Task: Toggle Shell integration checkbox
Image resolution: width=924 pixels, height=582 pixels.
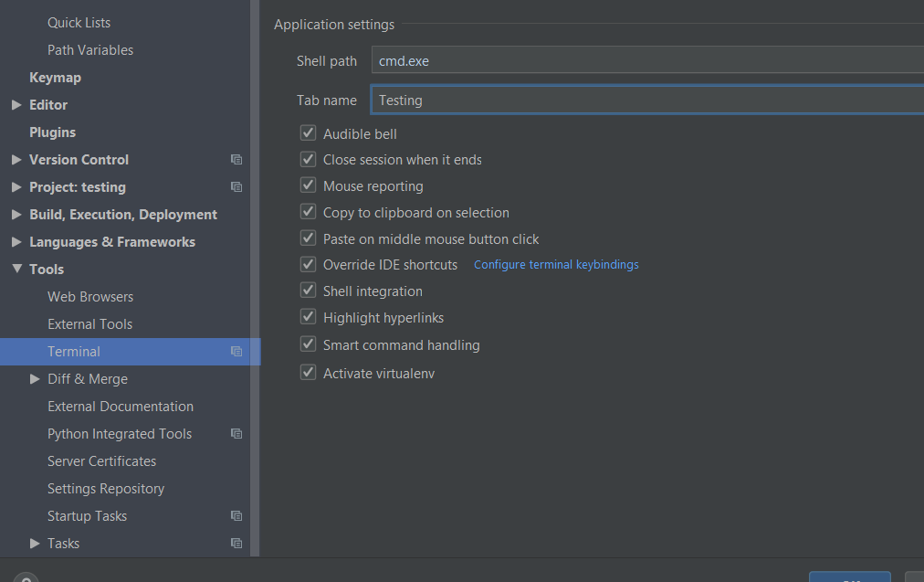Action: (x=308, y=291)
